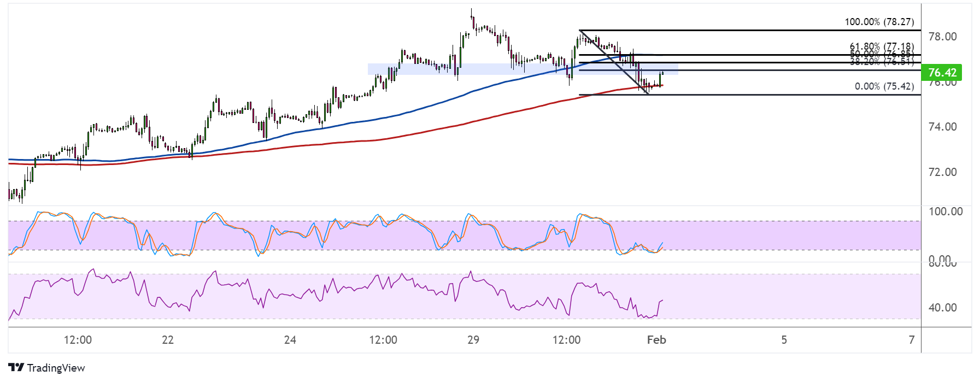The width and height of the screenshot is (980, 382).
Task: Click the 72.00 price axis label
Action: [942, 172]
